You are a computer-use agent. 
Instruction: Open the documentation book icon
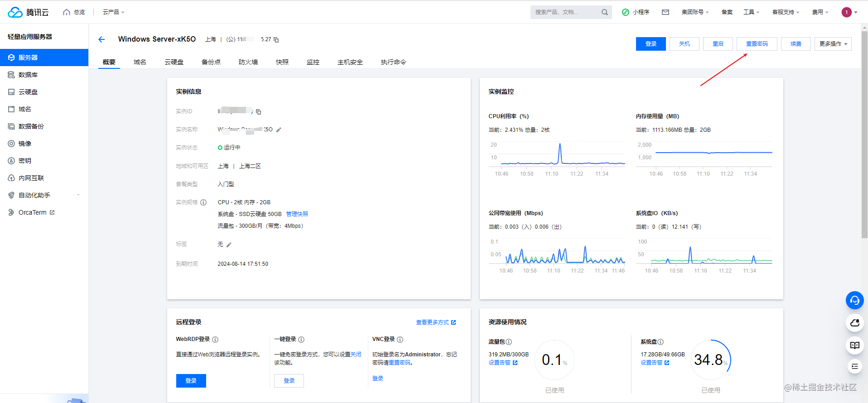tap(855, 345)
